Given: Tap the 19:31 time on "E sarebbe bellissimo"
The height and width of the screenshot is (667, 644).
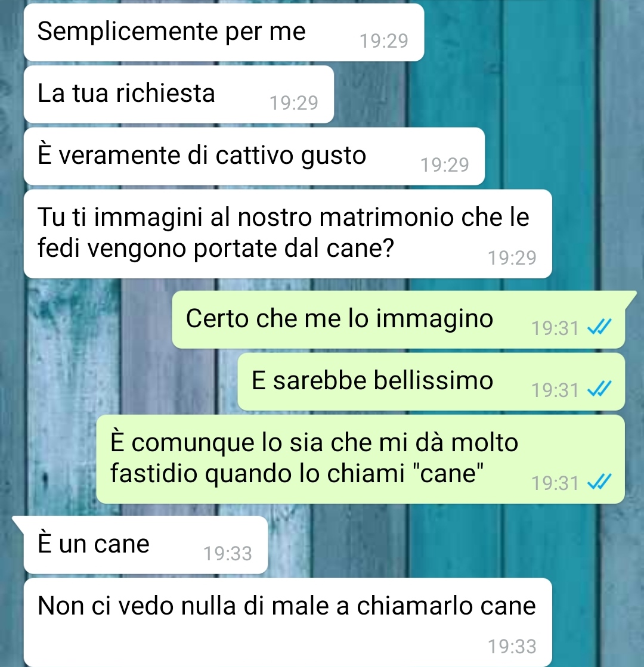Looking at the screenshot, I should click(x=556, y=390).
